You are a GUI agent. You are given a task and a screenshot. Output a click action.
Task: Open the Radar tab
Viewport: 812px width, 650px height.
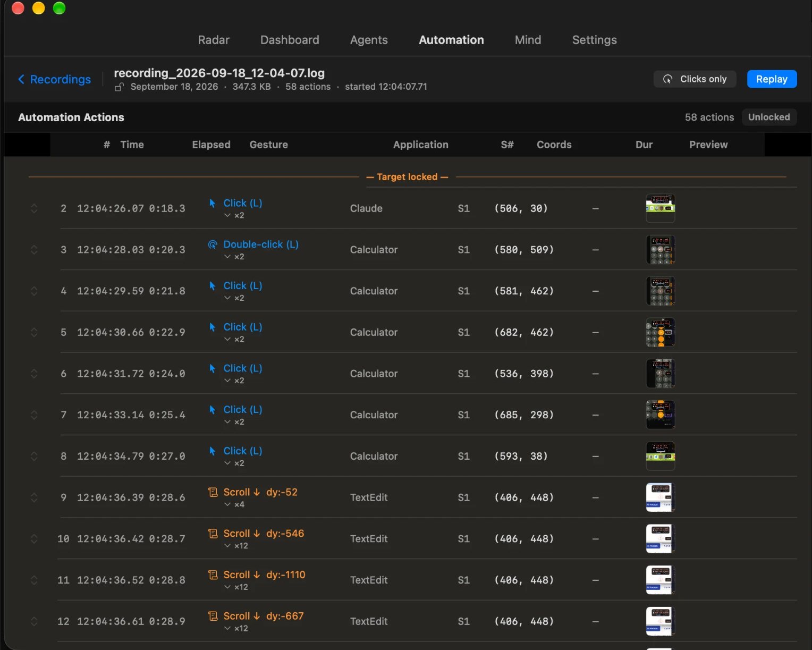point(214,40)
